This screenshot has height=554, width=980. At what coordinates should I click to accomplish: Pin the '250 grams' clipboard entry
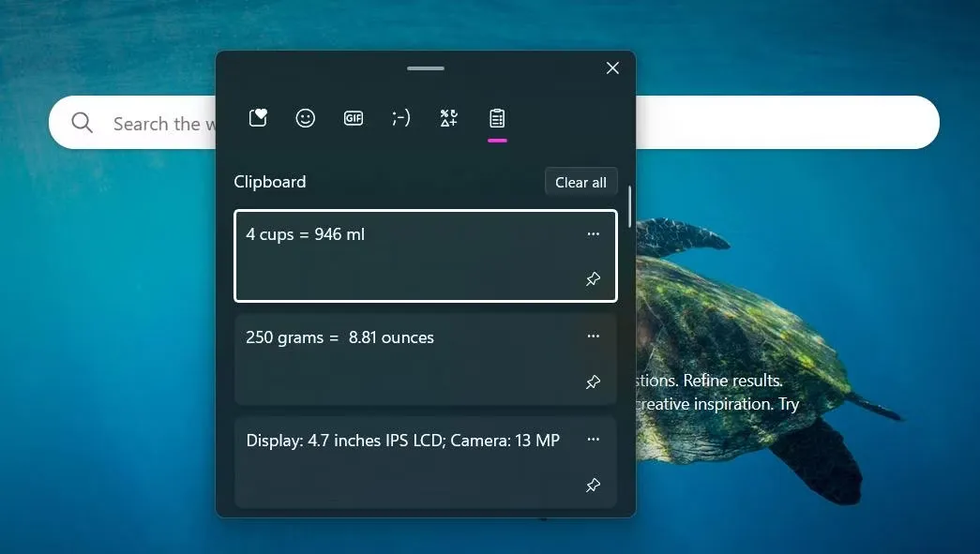[x=593, y=382]
